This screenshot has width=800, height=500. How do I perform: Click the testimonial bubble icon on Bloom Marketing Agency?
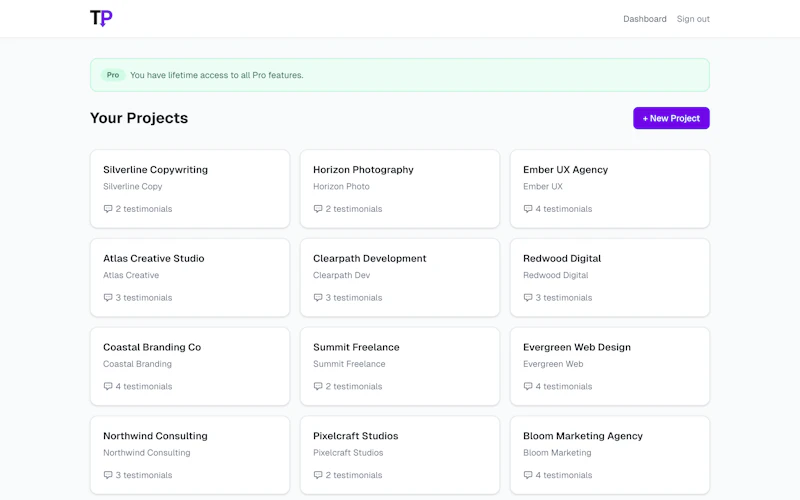(528, 475)
